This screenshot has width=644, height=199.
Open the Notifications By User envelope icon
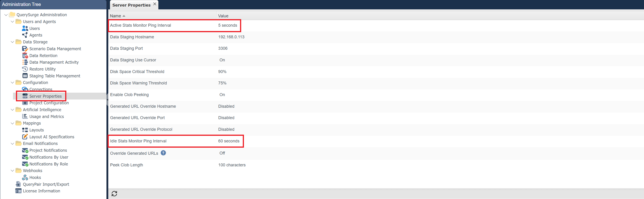(25, 157)
